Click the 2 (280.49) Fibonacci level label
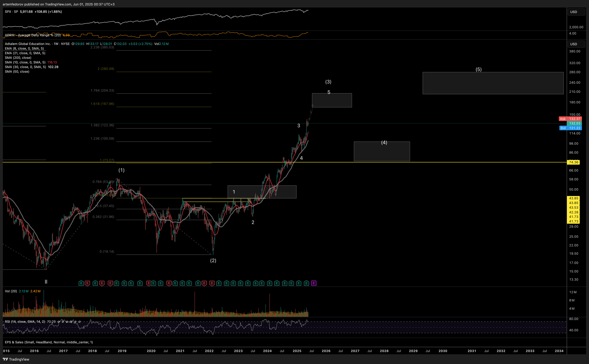The image size is (589, 364). click(106, 69)
